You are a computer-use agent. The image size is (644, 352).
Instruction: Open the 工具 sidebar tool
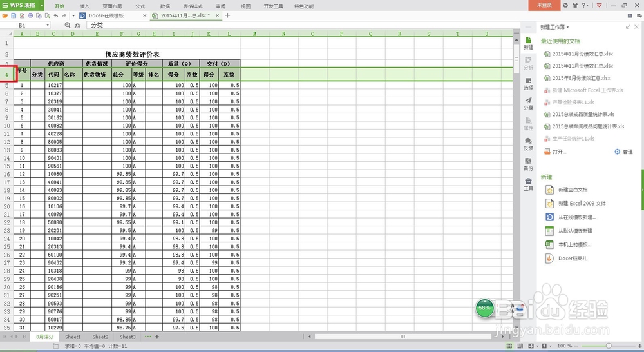pos(528,184)
